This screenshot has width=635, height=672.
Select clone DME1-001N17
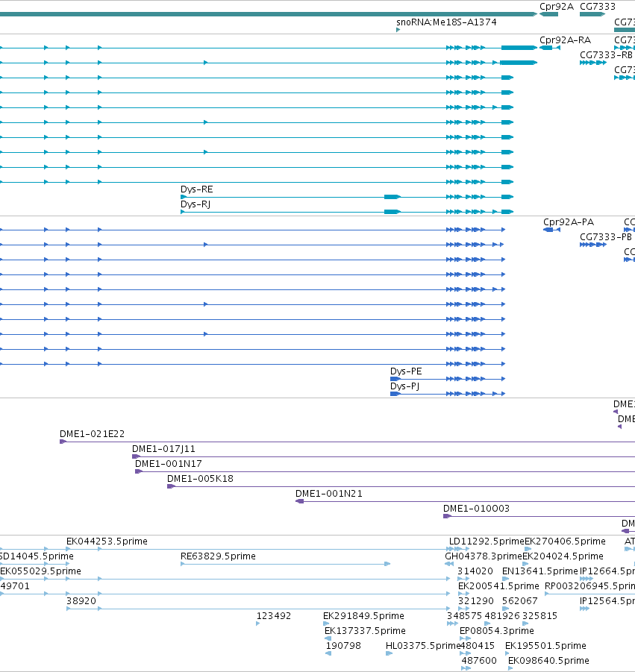[x=385, y=471]
